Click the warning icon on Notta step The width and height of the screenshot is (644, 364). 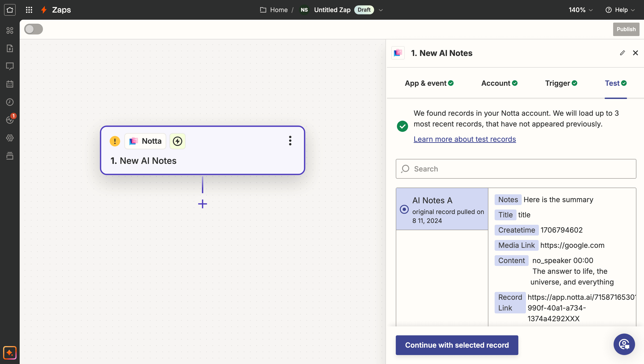pos(115,141)
